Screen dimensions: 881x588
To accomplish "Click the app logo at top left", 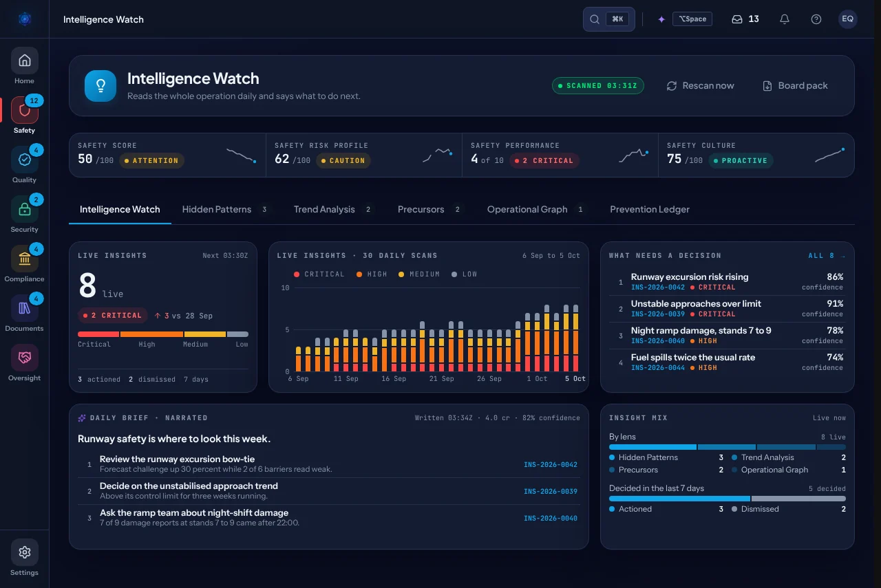I will click(x=25, y=19).
